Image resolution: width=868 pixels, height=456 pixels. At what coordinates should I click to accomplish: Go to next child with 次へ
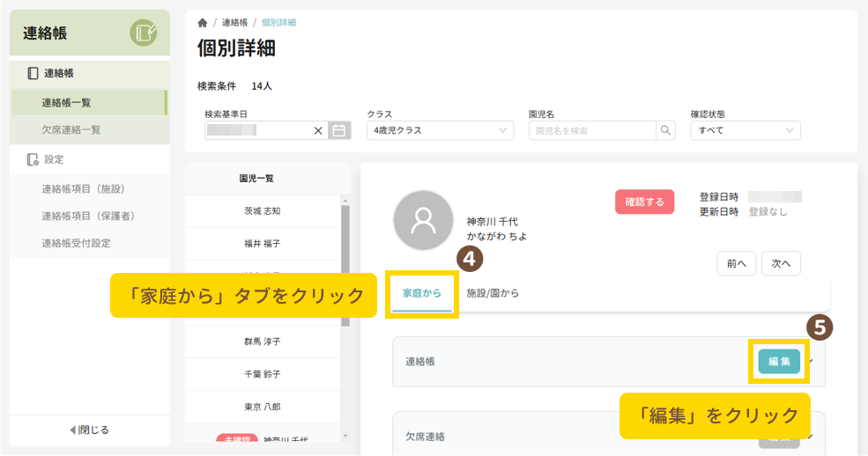tap(781, 262)
